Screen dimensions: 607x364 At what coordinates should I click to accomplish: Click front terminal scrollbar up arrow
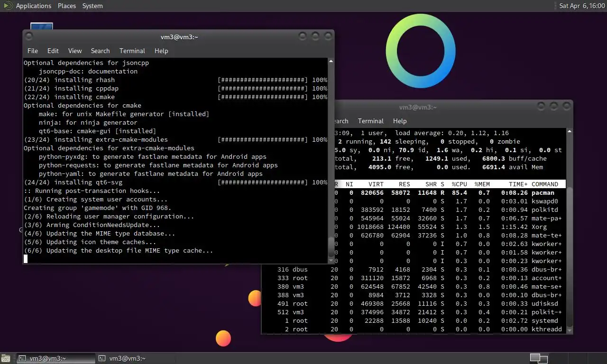coord(331,61)
